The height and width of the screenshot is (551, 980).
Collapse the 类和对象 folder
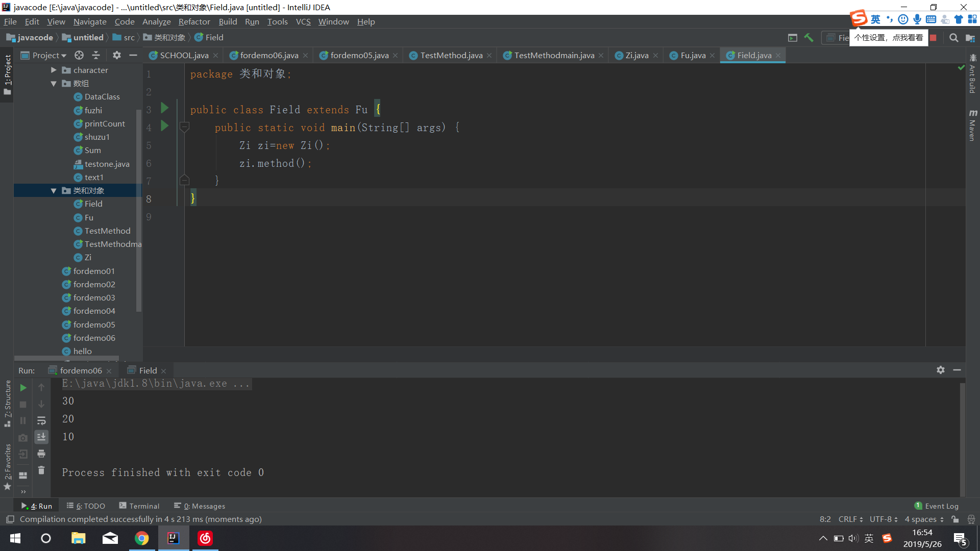(54, 190)
